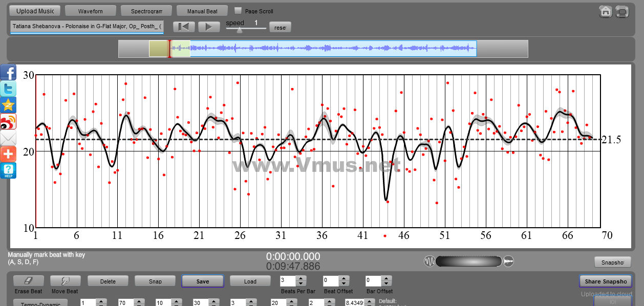Click the Home icon at top right

[606, 11]
